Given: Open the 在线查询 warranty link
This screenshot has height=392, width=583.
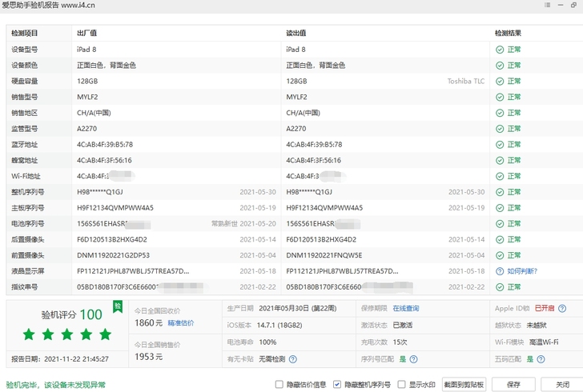Looking at the screenshot, I should coord(406,308).
